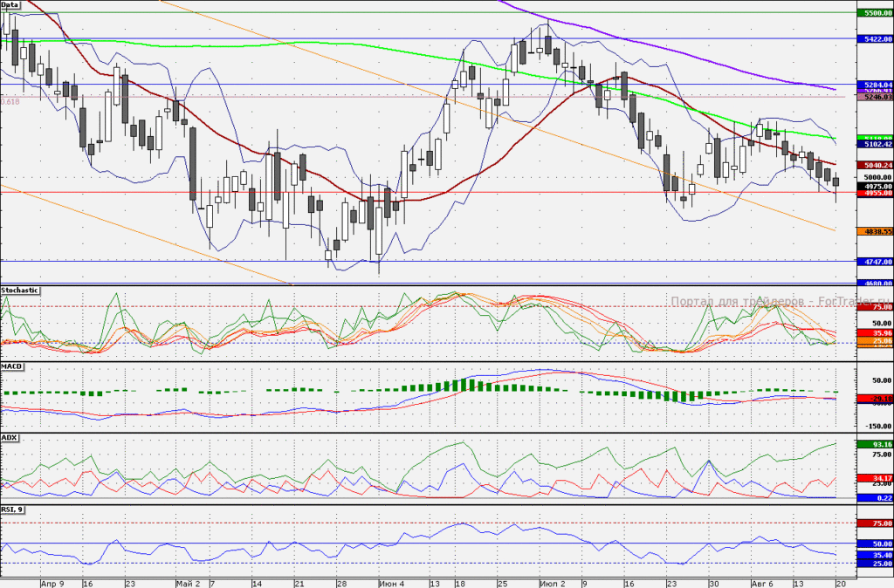Select the RSI, 9 panel label
Viewport: 894px width, 588px height.
(12, 509)
